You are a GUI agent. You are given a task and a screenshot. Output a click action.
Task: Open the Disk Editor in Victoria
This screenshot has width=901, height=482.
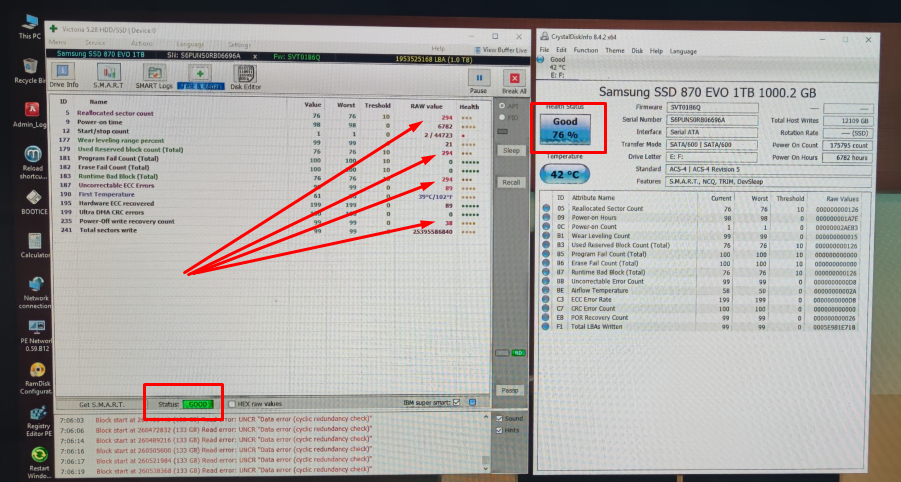point(245,77)
